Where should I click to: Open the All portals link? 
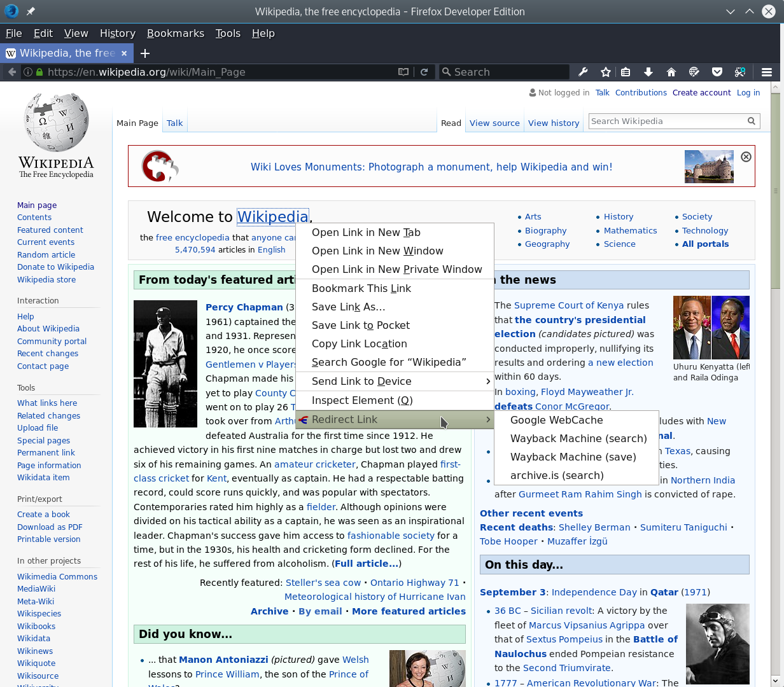705,244
